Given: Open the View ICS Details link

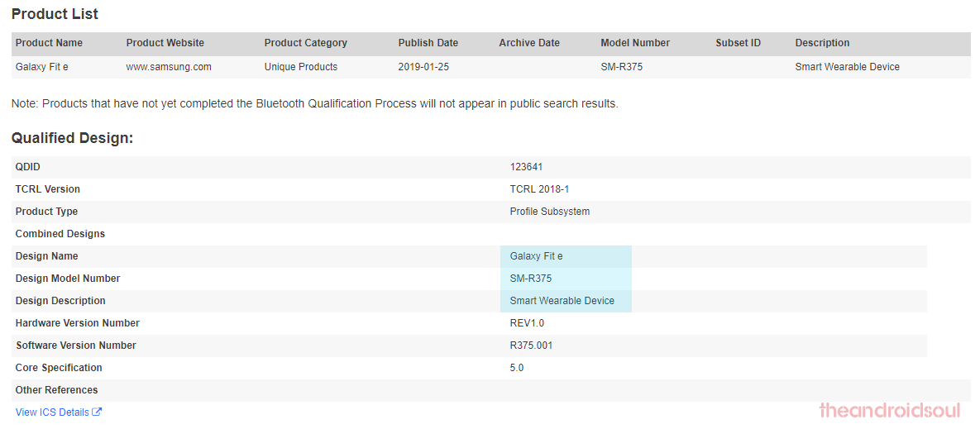Looking at the screenshot, I should click(52, 412).
